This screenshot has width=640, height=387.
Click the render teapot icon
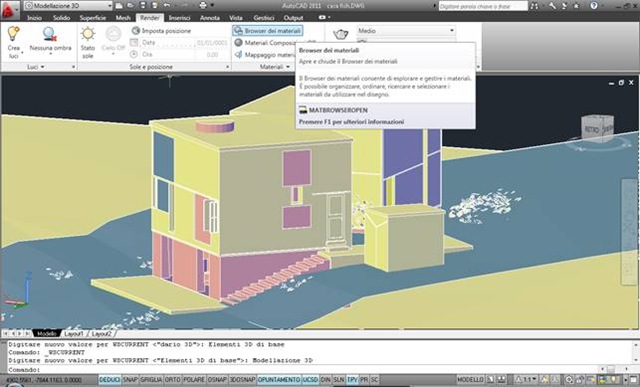coord(340,34)
